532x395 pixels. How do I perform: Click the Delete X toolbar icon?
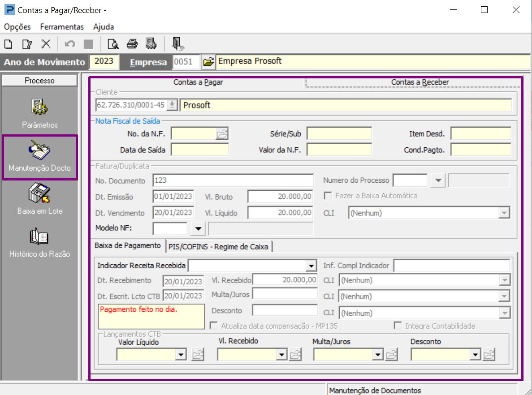[46, 44]
